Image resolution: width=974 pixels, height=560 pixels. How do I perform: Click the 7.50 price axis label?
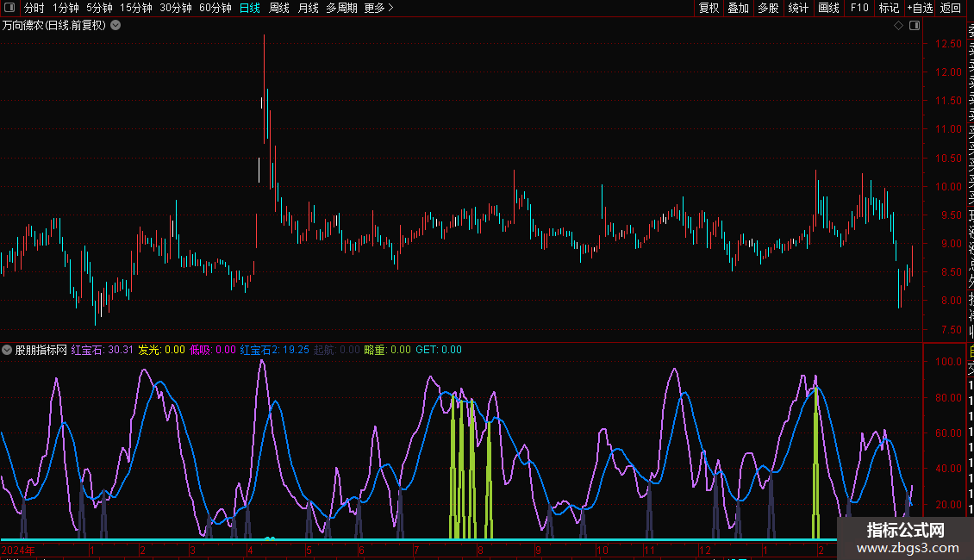[952, 329]
